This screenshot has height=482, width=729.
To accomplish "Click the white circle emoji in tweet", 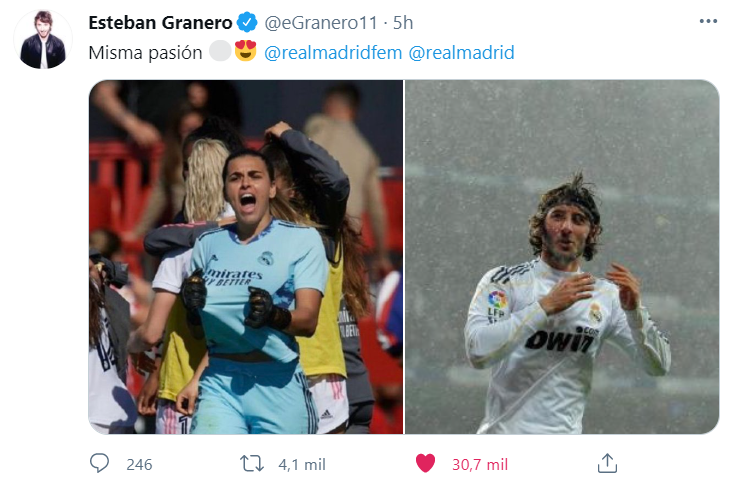I will [x=220, y=51].
